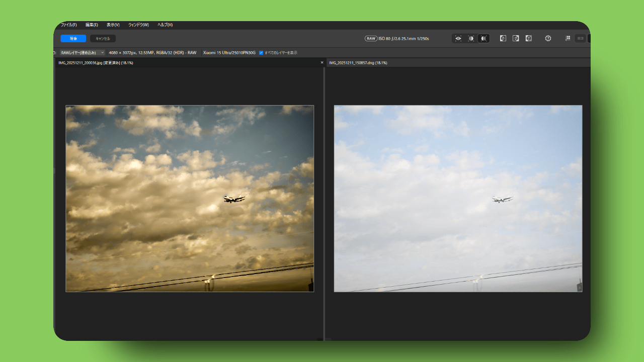Open the ウィンドウ(W) menu

pos(138,25)
